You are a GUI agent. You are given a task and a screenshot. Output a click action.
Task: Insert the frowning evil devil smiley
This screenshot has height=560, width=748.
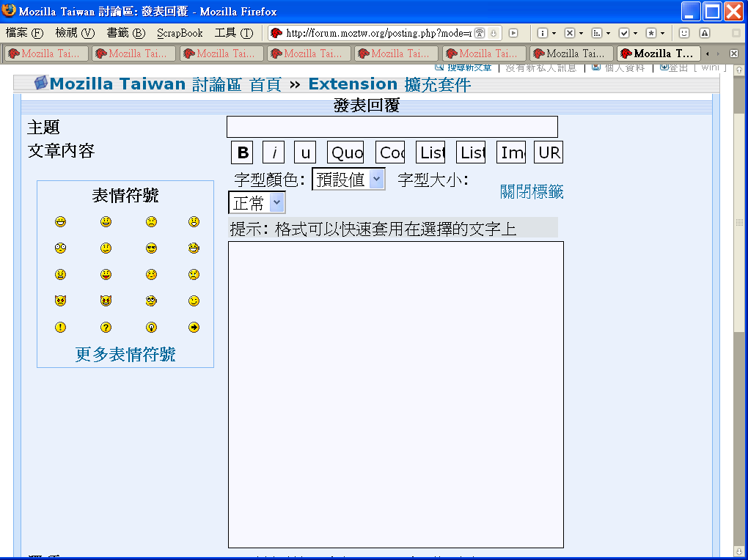tap(61, 301)
